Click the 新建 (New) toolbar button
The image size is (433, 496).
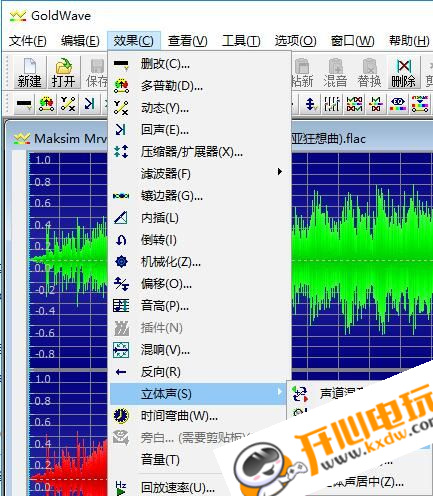(x=29, y=72)
